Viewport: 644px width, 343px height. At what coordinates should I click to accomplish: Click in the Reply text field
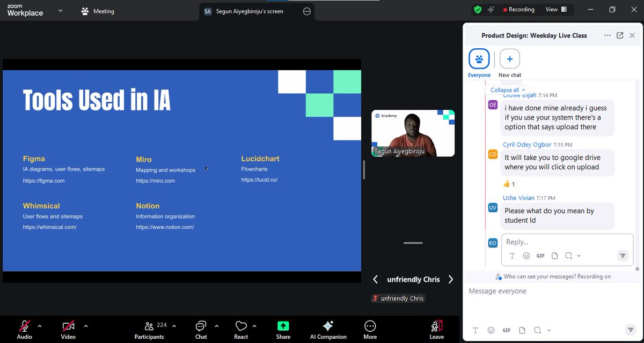pos(566,242)
